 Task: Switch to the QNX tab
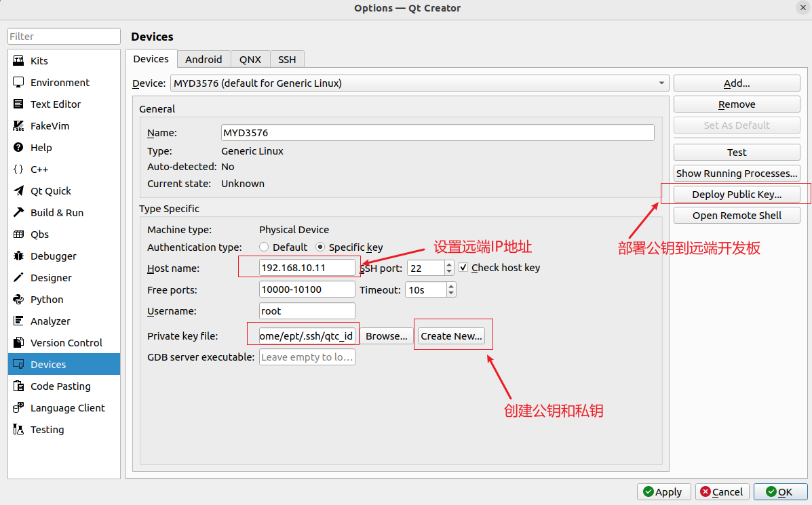(x=250, y=60)
